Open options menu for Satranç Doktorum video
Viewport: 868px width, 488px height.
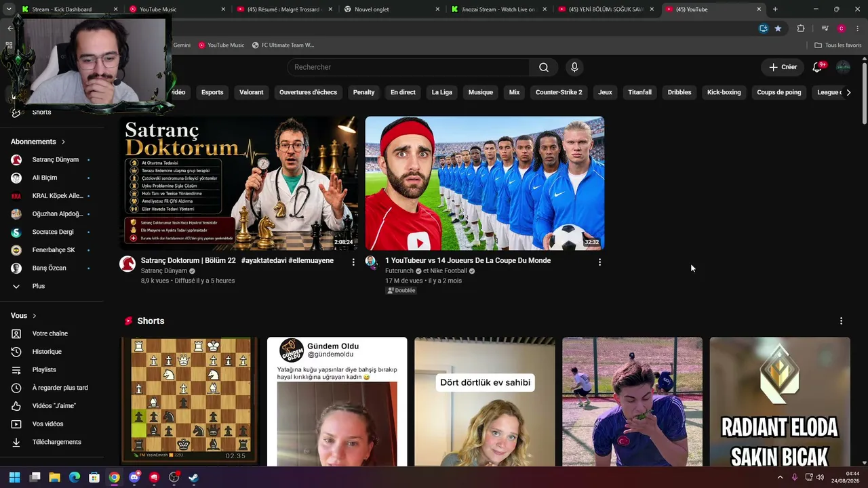click(353, 262)
